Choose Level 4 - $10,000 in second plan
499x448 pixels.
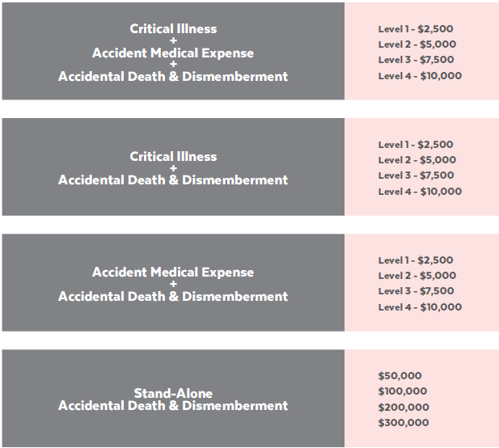pos(420,191)
